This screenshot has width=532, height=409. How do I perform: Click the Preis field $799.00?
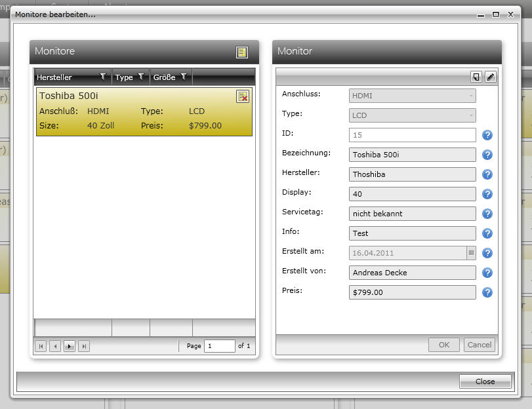412,292
